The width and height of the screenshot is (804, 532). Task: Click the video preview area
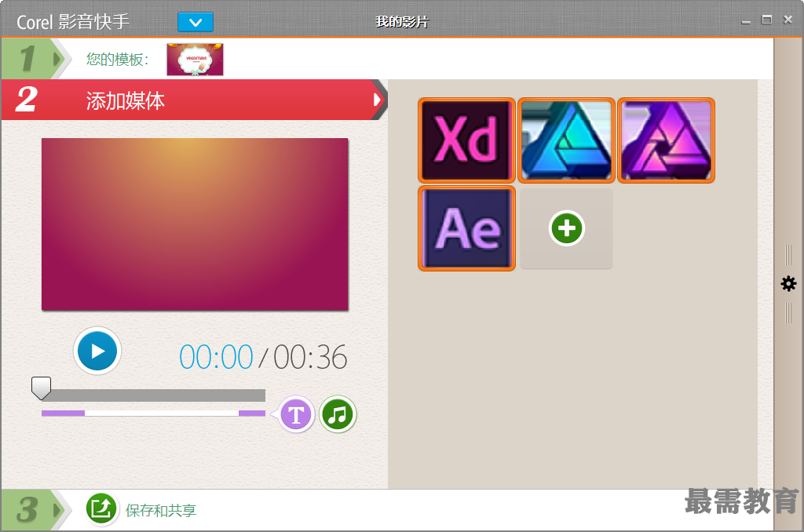195,224
